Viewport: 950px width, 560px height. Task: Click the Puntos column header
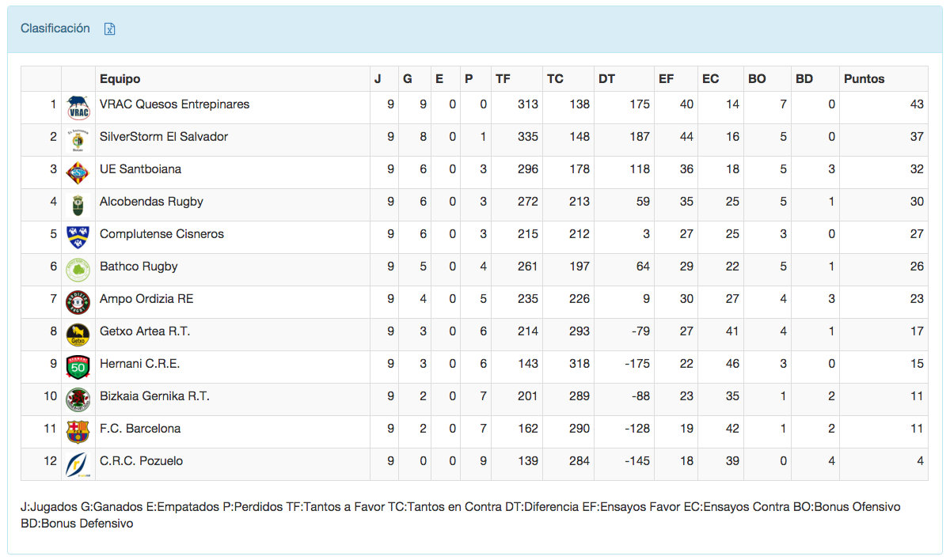[x=864, y=79]
